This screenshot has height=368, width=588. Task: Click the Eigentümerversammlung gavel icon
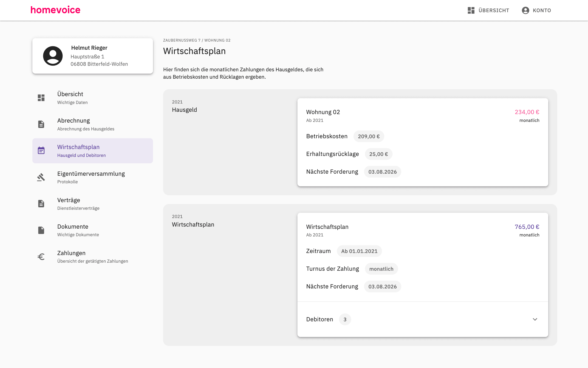[41, 177]
